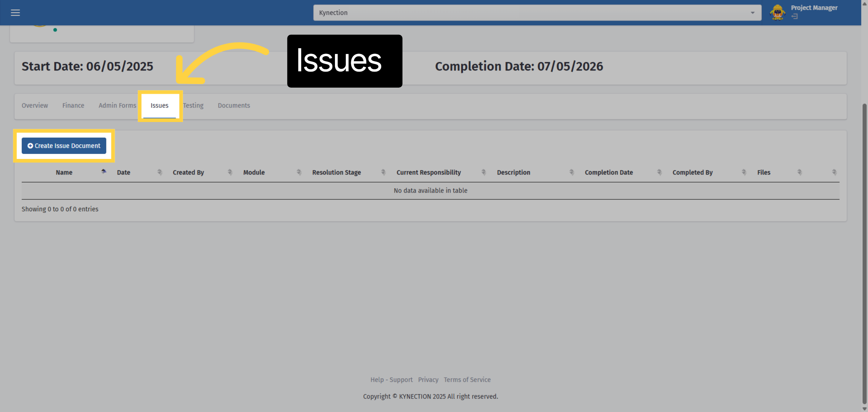Click the page vertical scrollbar
868x412 pixels.
pos(864,253)
